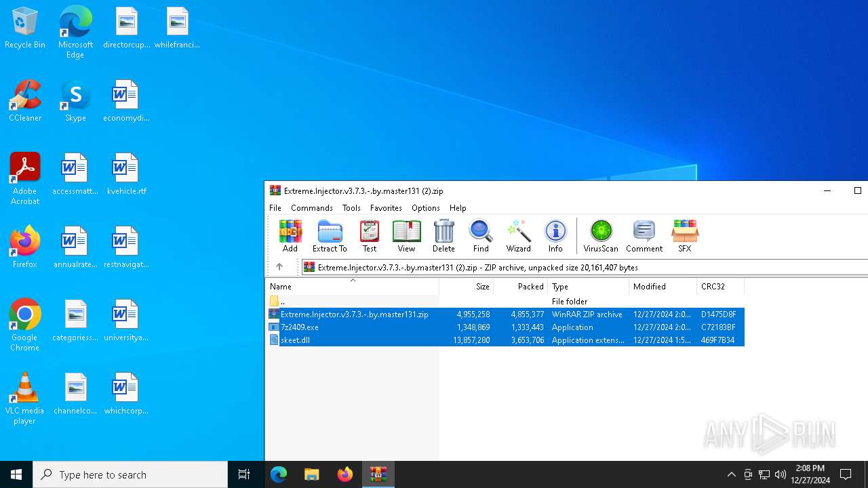Select the whichcorp Word document icon
This screenshot has height=488, width=868.
126,394
